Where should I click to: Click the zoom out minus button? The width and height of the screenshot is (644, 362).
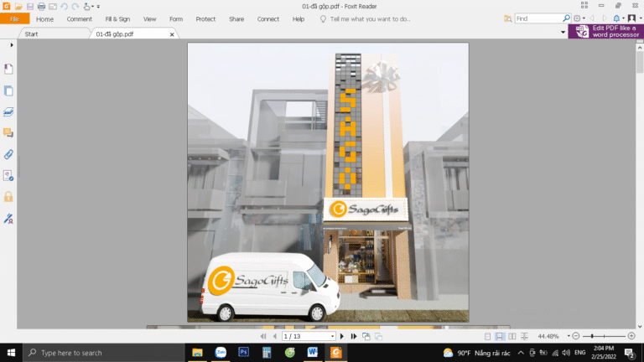coord(576,336)
